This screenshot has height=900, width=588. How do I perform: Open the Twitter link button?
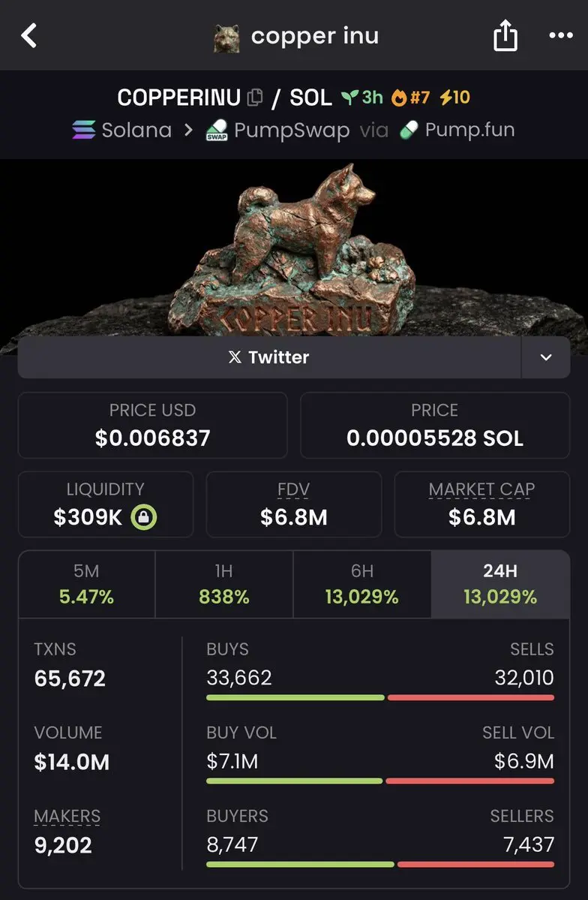(269, 357)
